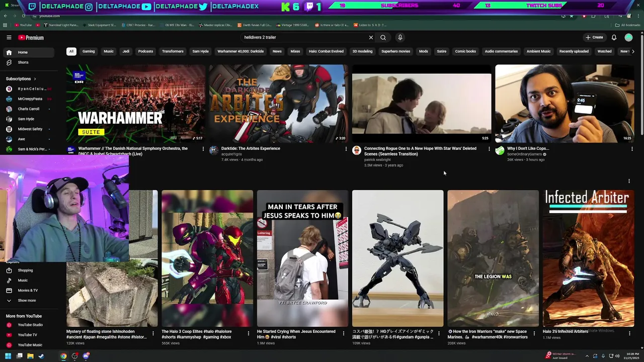Open the account avatar menu
This screenshot has width=644, height=362.
[x=628, y=38]
